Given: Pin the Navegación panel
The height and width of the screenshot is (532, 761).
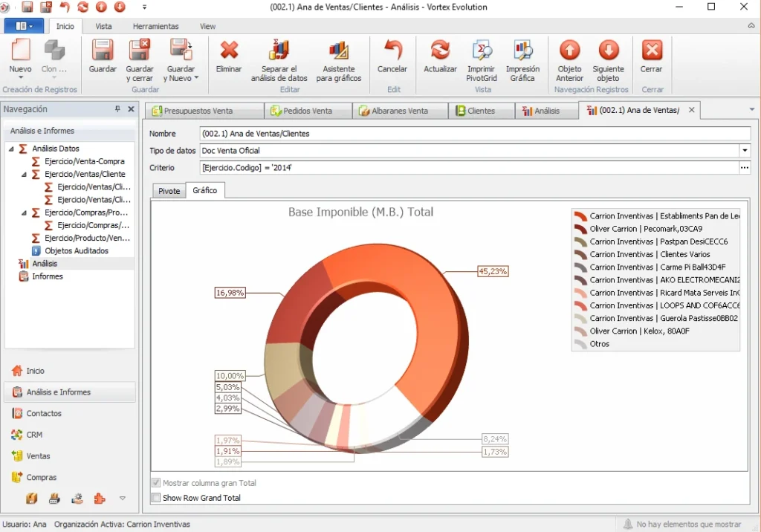Looking at the screenshot, I should pyautogui.click(x=117, y=109).
